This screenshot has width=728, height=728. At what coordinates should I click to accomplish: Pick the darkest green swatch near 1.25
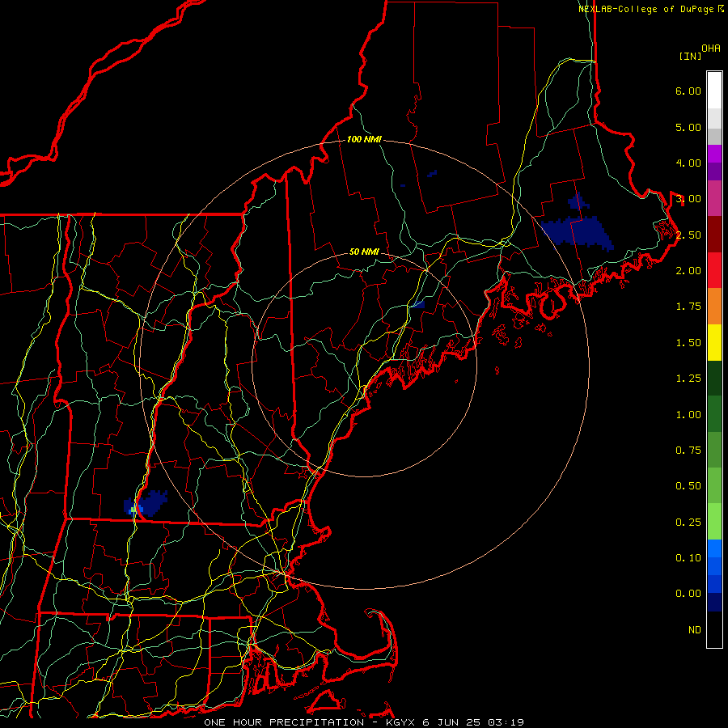point(714,378)
